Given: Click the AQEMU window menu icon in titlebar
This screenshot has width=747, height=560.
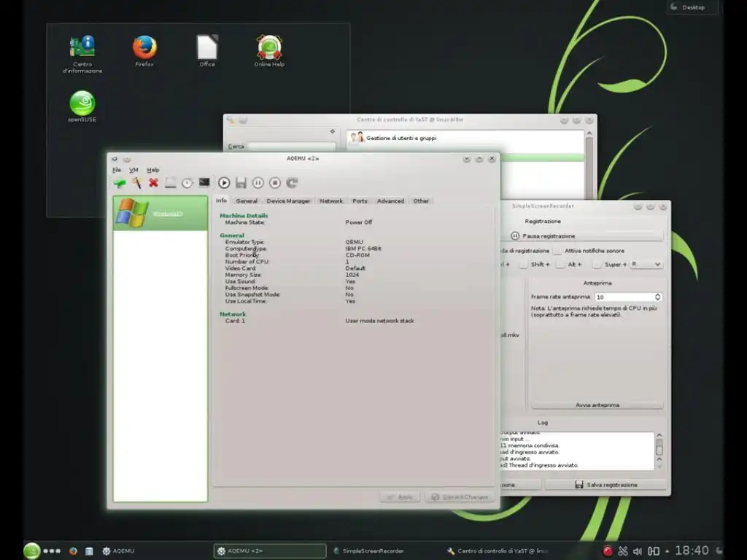Looking at the screenshot, I should (115, 159).
